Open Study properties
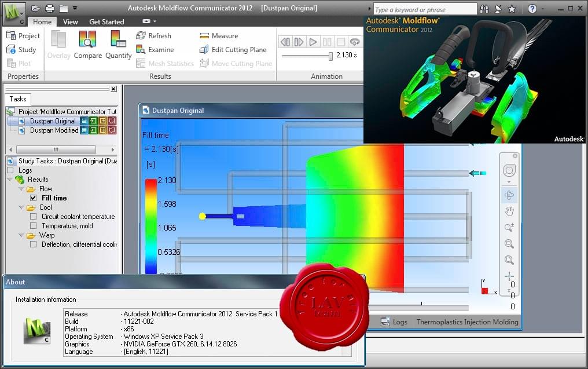 tap(21, 50)
